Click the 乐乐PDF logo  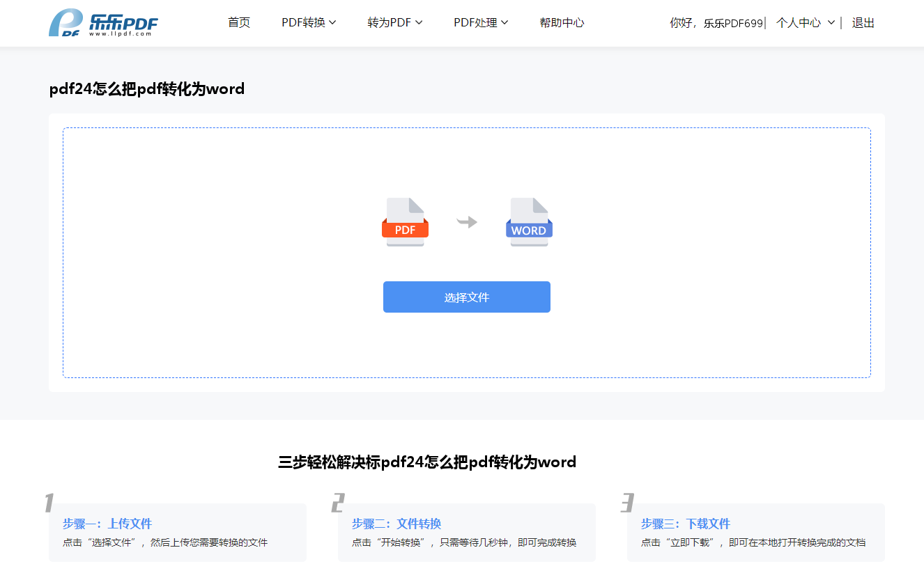click(x=103, y=23)
